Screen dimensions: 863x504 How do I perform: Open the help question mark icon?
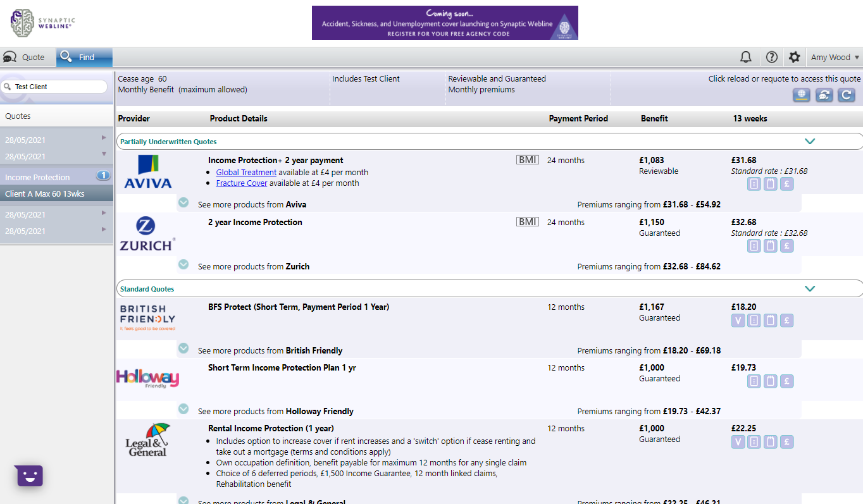(771, 57)
